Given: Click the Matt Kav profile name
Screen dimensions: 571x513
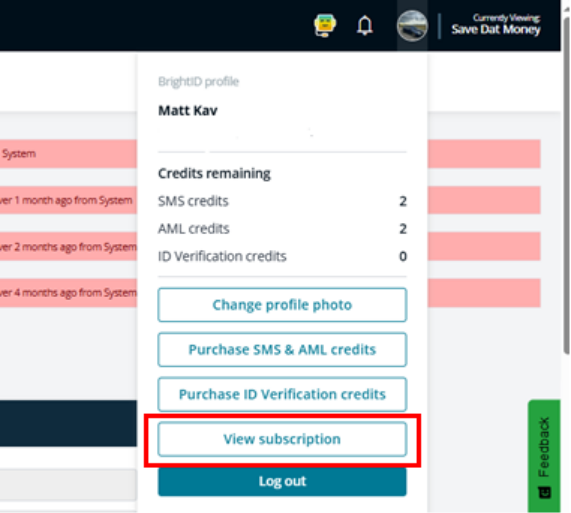Looking at the screenshot, I should point(188,110).
